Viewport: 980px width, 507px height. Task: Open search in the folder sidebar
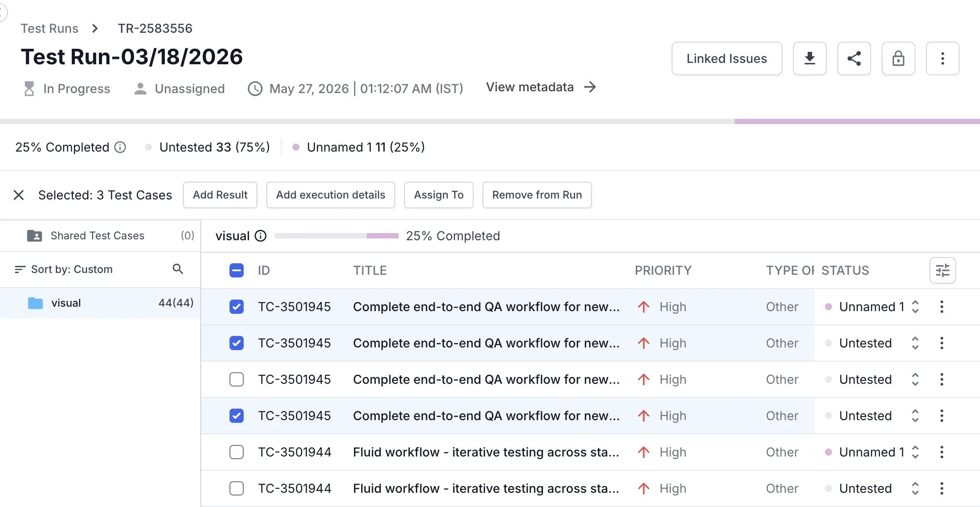(178, 269)
